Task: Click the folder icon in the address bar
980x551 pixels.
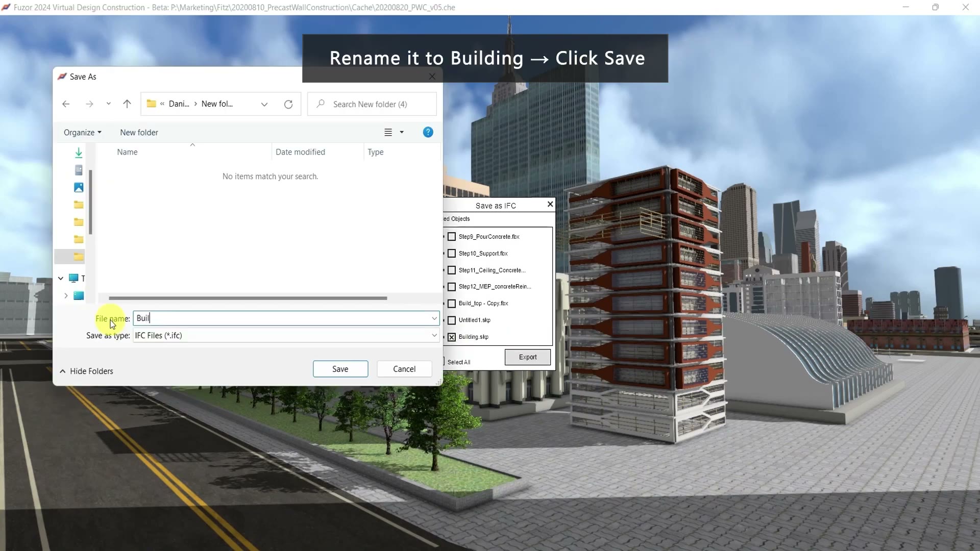Action: coord(151,104)
